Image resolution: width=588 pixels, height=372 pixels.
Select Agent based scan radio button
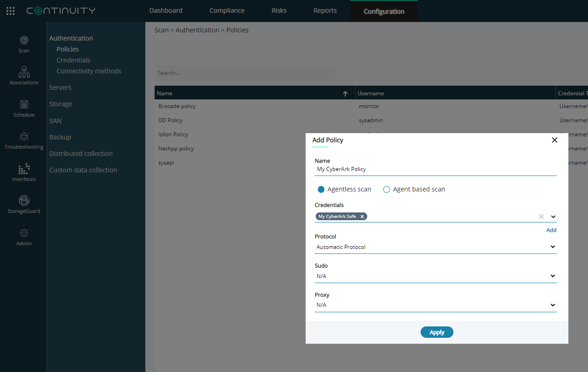coord(386,189)
